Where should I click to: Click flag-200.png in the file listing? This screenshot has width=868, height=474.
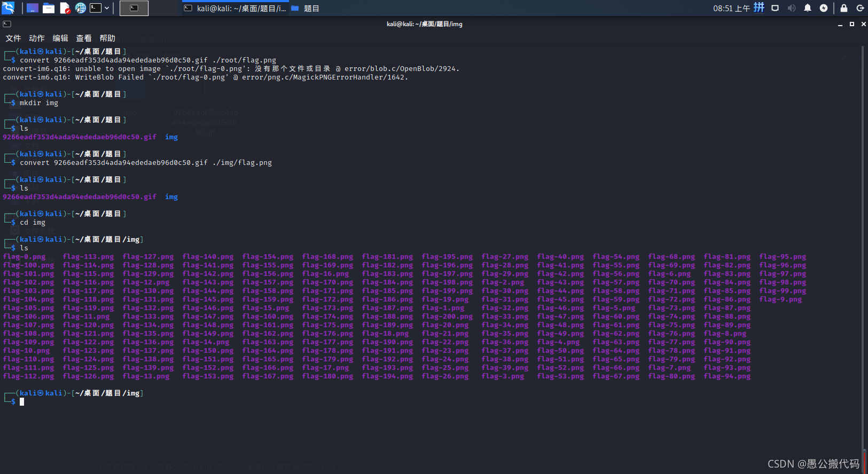(447, 317)
